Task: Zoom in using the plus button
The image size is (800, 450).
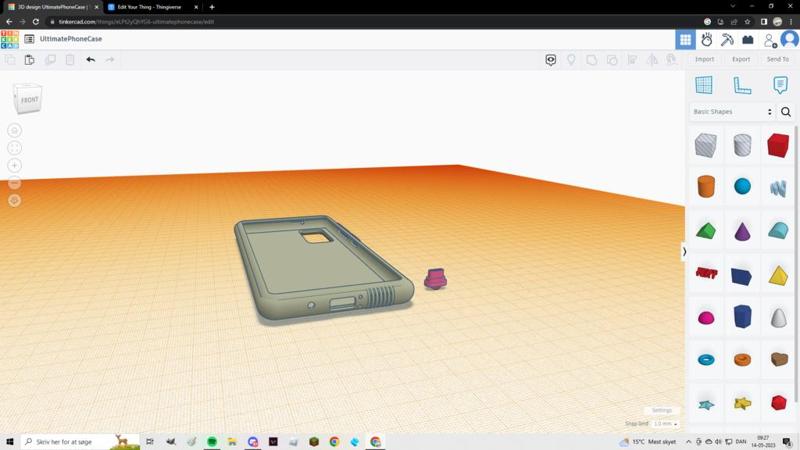Action: (x=14, y=165)
